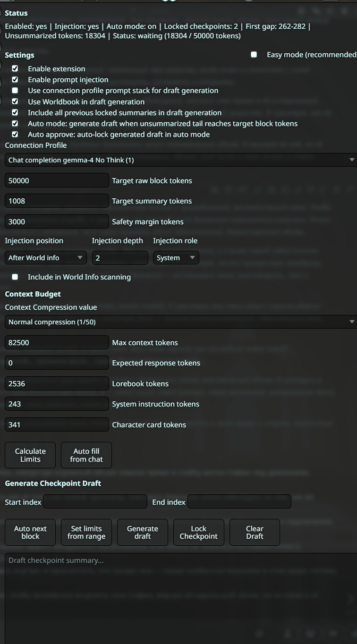Image resolution: width=357 pixels, height=644 pixels.
Task: Uncheck Use Worldbook in draft generation
Action: (x=15, y=102)
